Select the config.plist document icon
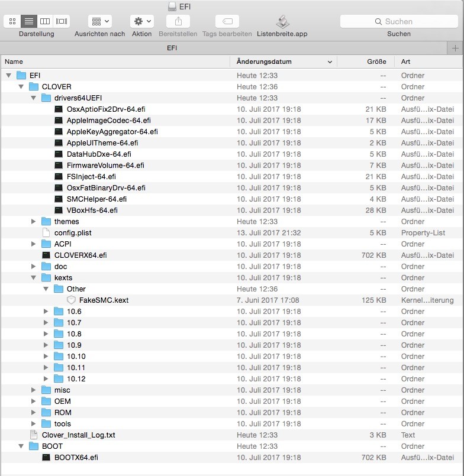The width and height of the screenshot is (464, 476). (x=46, y=232)
